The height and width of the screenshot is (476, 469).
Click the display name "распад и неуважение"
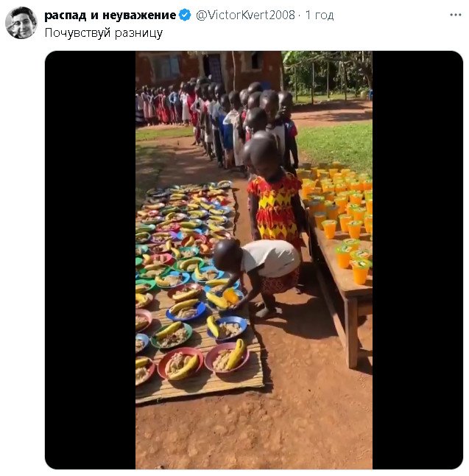110,15
